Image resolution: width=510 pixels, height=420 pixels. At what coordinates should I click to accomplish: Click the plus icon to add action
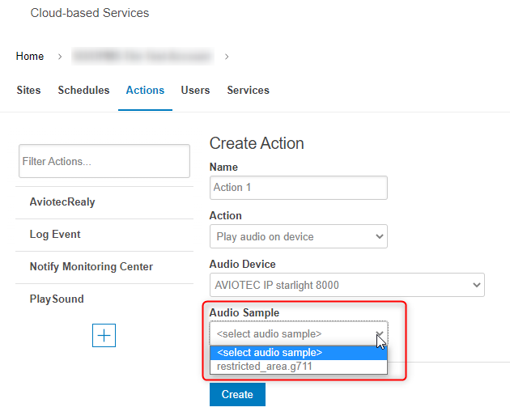(104, 335)
